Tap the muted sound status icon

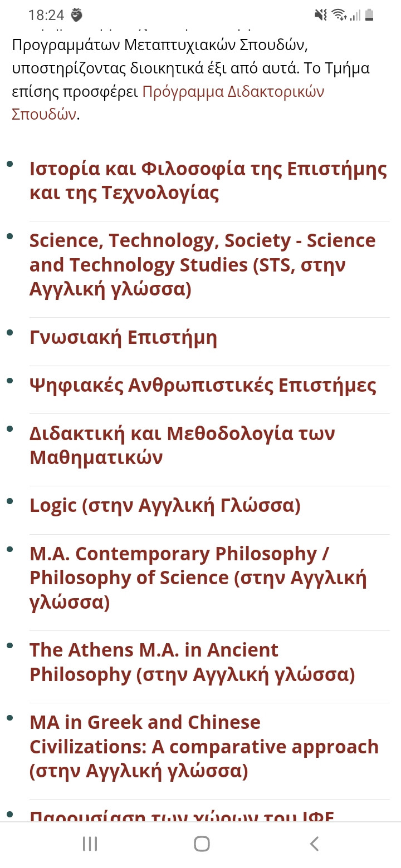321,15
